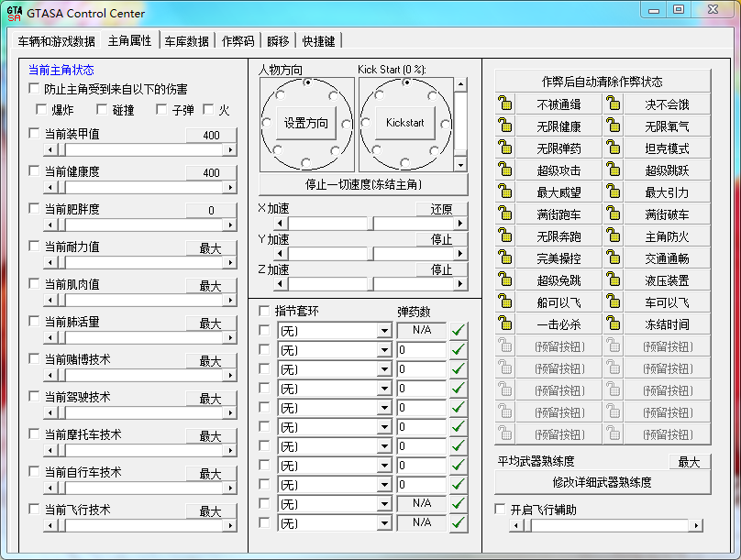The height and width of the screenshot is (560, 741).
Task: Click the 设置方向 button
Action: (x=305, y=123)
